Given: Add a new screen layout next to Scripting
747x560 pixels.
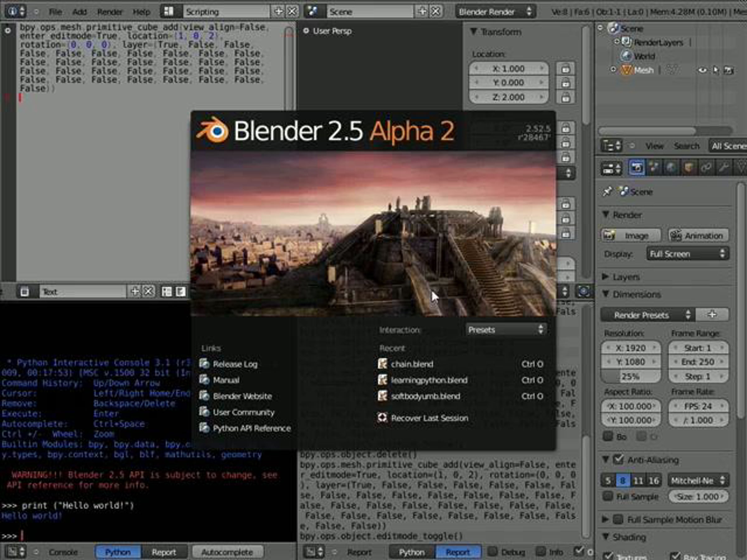Looking at the screenshot, I should pyautogui.click(x=279, y=12).
